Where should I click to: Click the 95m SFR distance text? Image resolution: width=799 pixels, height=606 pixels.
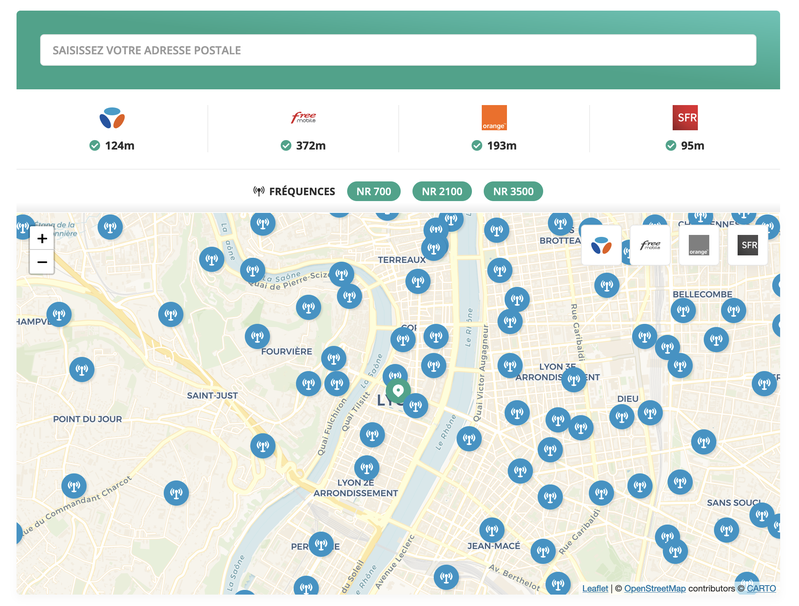693,146
